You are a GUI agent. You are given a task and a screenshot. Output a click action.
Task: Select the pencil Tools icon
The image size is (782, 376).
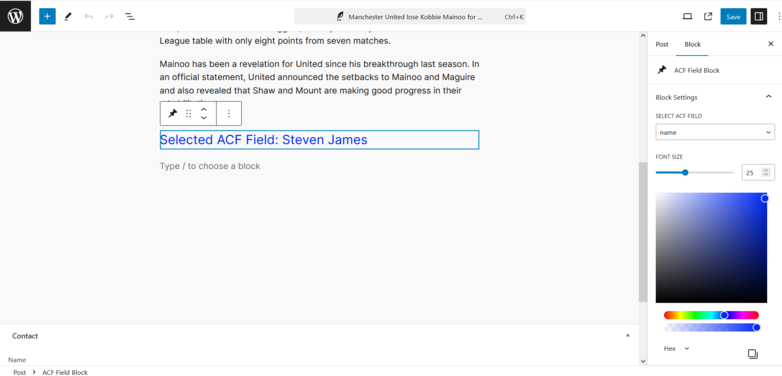[x=68, y=16]
